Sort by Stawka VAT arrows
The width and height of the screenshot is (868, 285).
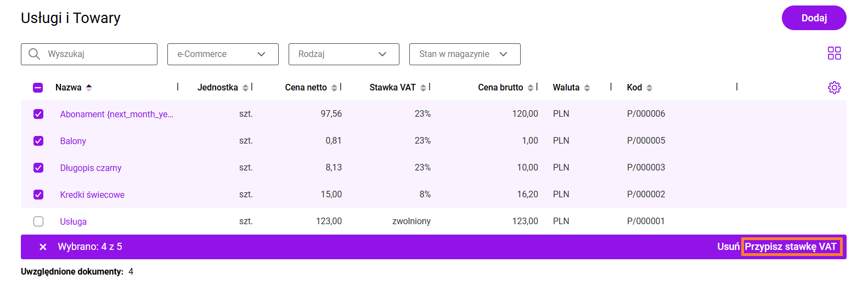[423, 88]
